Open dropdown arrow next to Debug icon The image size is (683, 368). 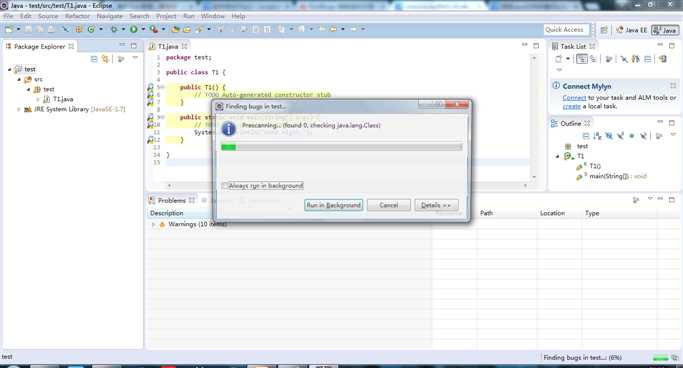click(123, 29)
